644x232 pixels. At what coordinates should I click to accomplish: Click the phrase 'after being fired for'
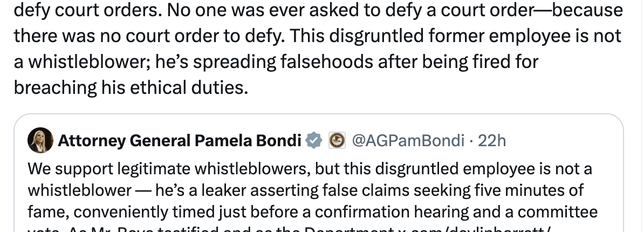tap(457, 62)
